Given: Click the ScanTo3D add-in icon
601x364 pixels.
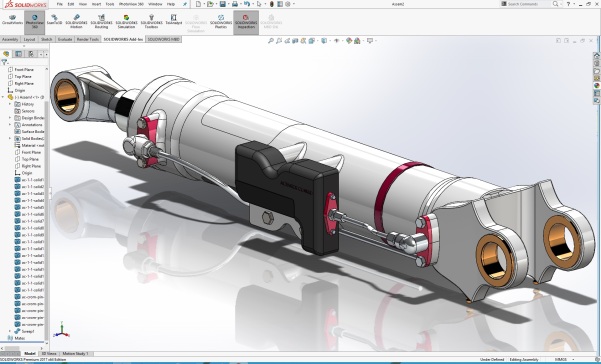Looking at the screenshot, I should click(x=54, y=20).
